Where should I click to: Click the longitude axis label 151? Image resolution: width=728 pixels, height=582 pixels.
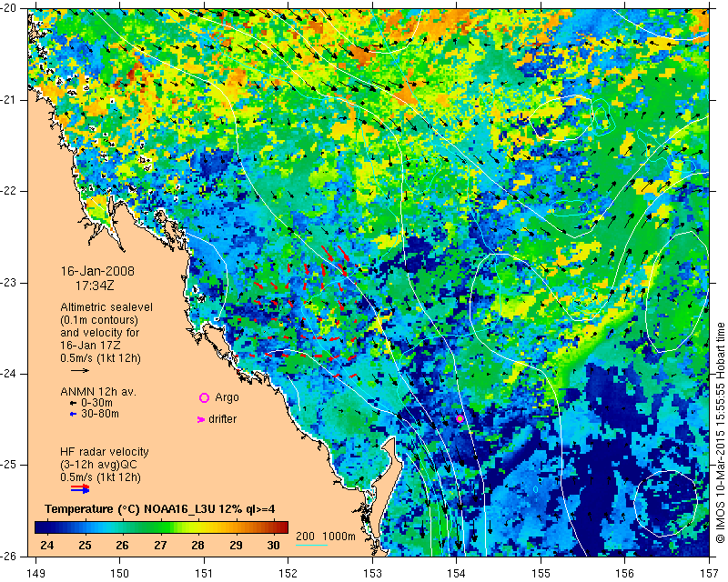(x=204, y=574)
